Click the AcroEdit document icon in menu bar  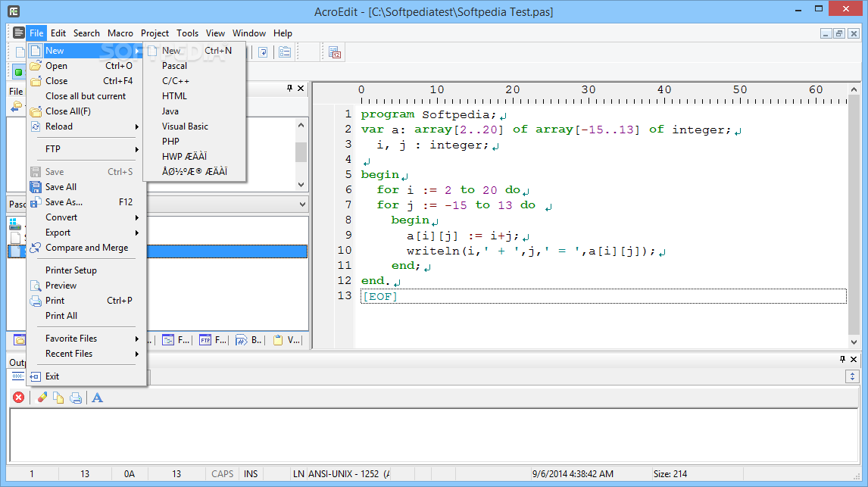tap(18, 33)
